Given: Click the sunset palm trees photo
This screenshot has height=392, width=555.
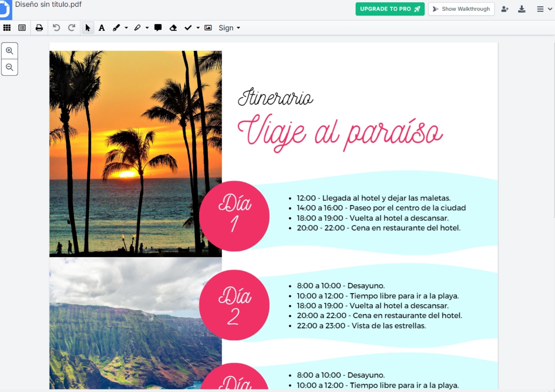Looking at the screenshot, I should [x=135, y=154].
